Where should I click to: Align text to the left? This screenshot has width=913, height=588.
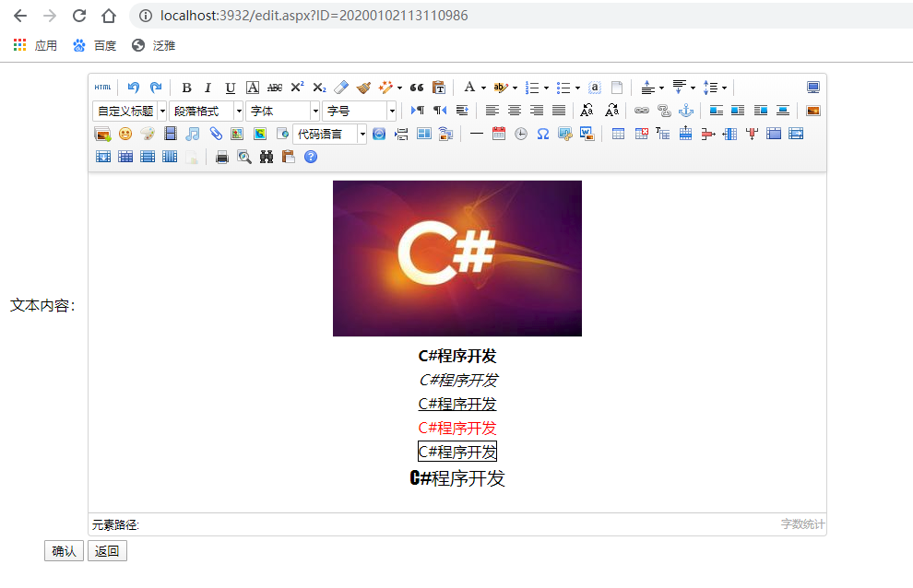pos(492,110)
